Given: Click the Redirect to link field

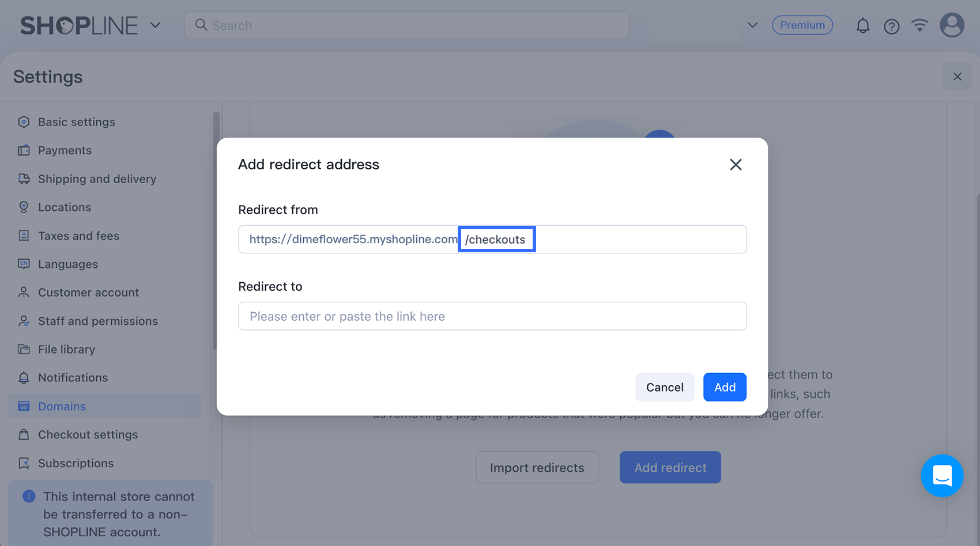Looking at the screenshot, I should pyautogui.click(x=492, y=316).
